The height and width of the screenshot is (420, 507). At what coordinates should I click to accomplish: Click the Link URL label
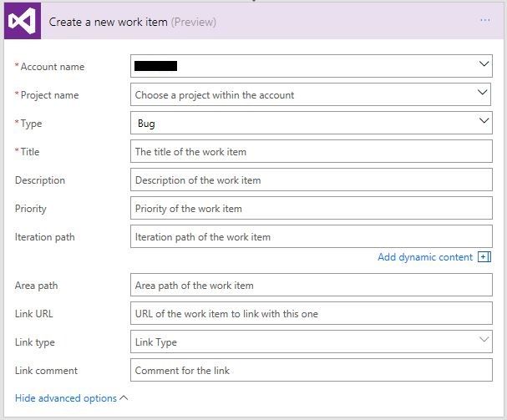coord(34,314)
